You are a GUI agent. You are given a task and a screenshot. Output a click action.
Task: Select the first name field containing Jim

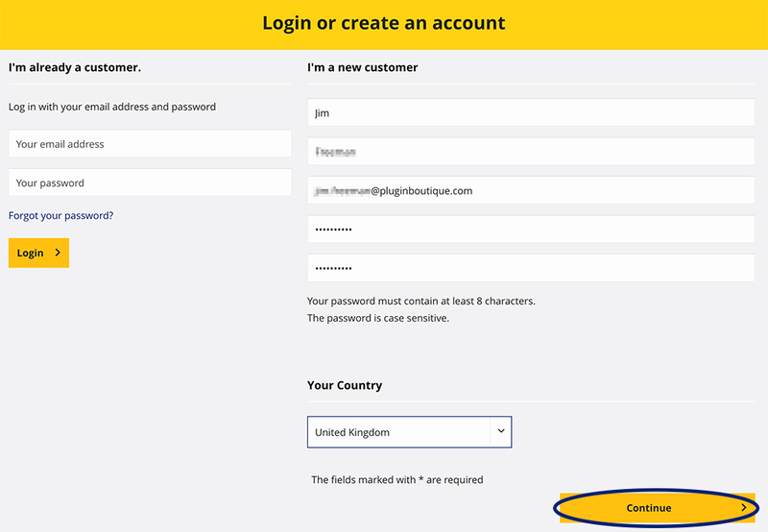click(531, 112)
